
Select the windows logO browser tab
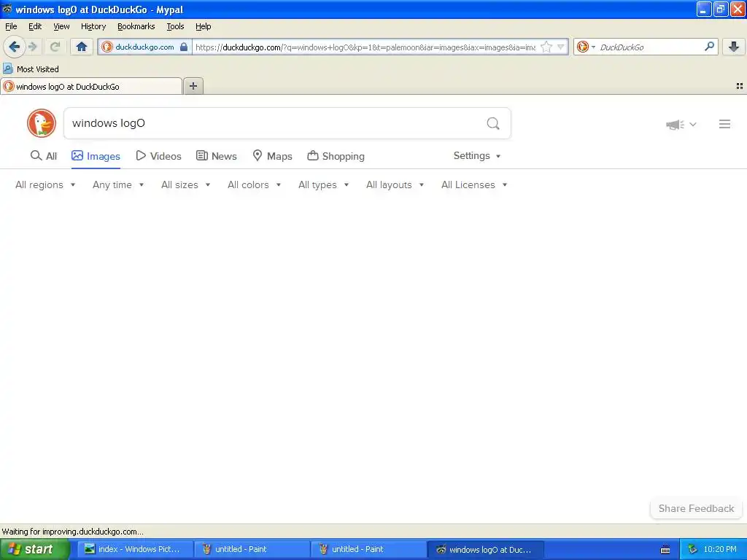coord(91,86)
